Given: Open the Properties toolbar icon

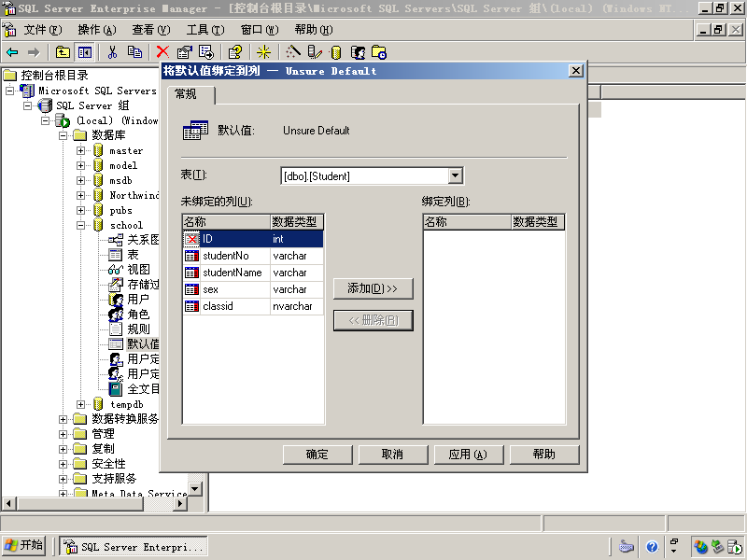Looking at the screenshot, I should click(x=184, y=52).
